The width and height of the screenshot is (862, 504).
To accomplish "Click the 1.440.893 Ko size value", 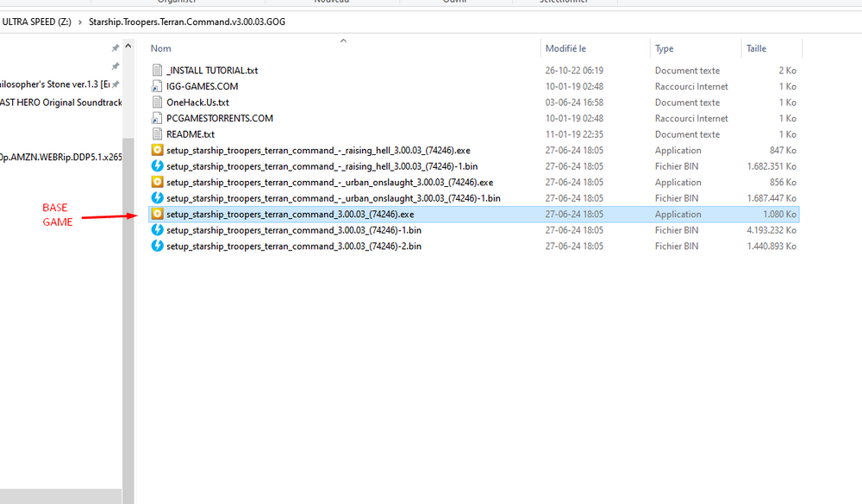I will tap(771, 246).
